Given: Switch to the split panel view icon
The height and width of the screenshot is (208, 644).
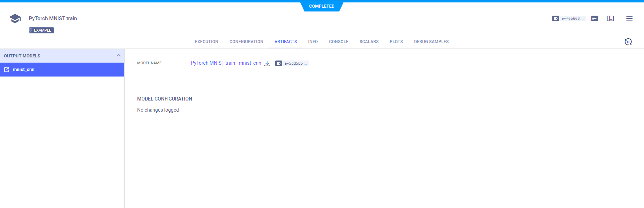Looking at the screenshot, I should point(610,18).
